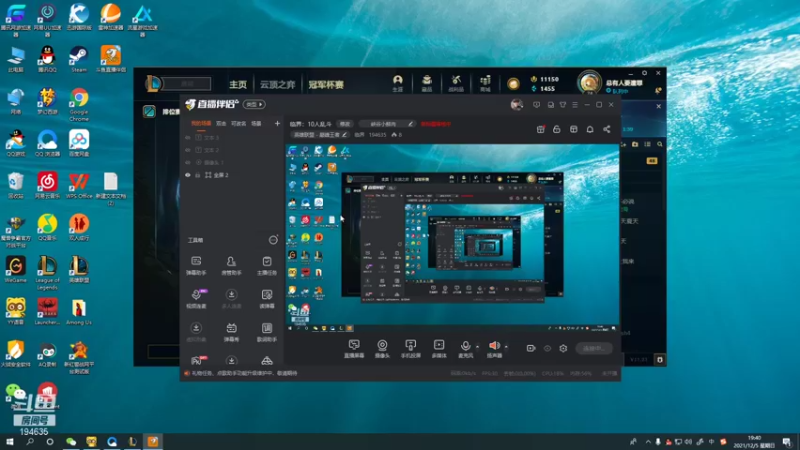Open the lyrics assistant tool
This screenshot has height=450, width=800.
pyautogui.click(x=267, y=332)
